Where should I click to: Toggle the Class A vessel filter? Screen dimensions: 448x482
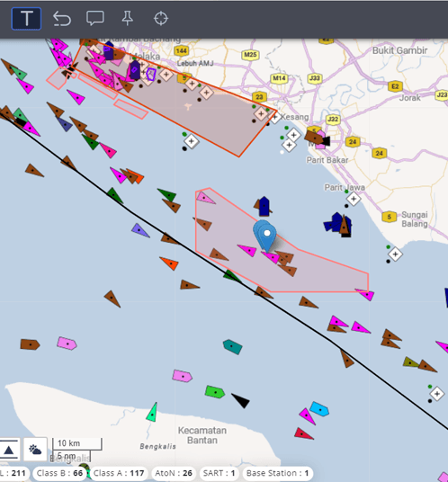pyautogui.click(x=119, y=473)
